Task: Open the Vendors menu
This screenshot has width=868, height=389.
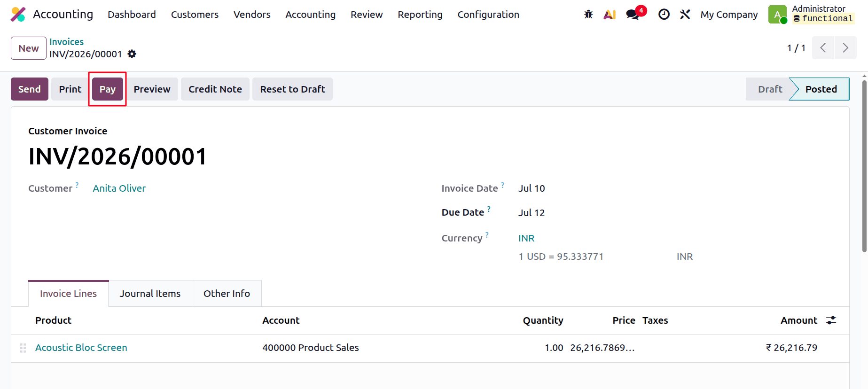Action: [x=252, y=15]
